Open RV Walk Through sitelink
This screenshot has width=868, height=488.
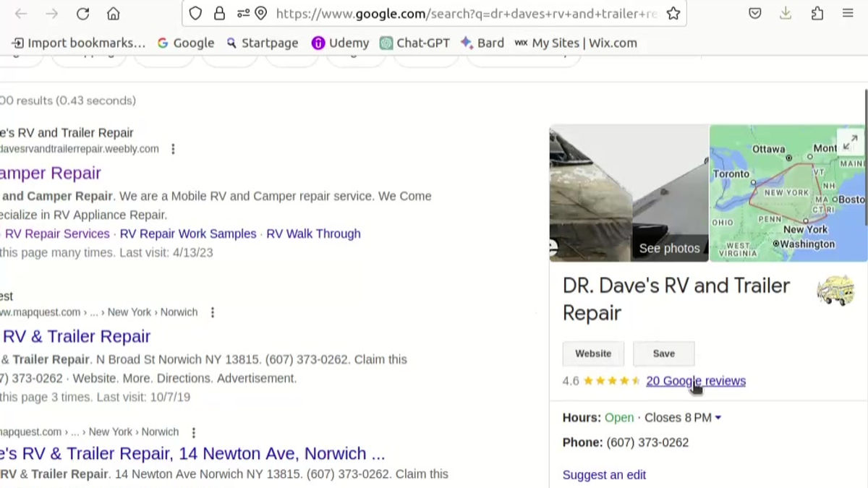tap(313, 234)
